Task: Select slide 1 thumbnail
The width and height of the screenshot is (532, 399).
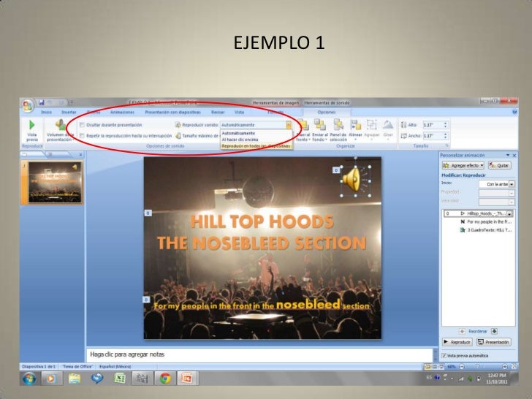Action: pyautogui.click(x=55, y=182)
